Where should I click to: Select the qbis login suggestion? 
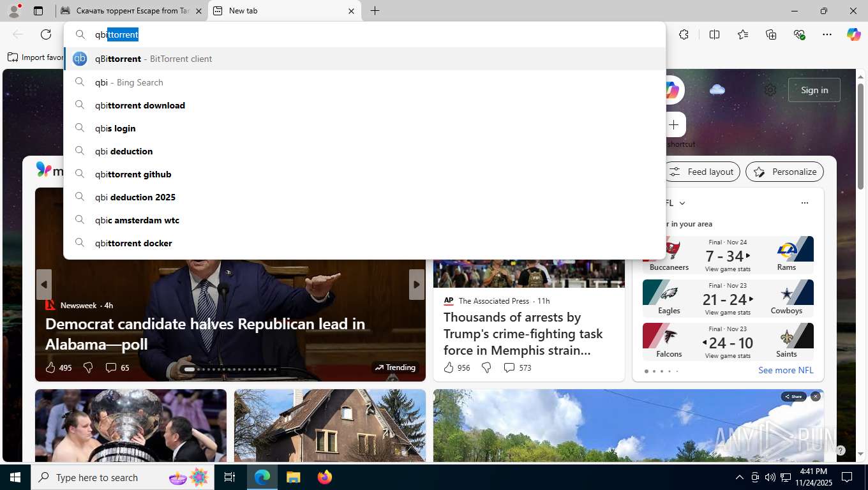364,128
